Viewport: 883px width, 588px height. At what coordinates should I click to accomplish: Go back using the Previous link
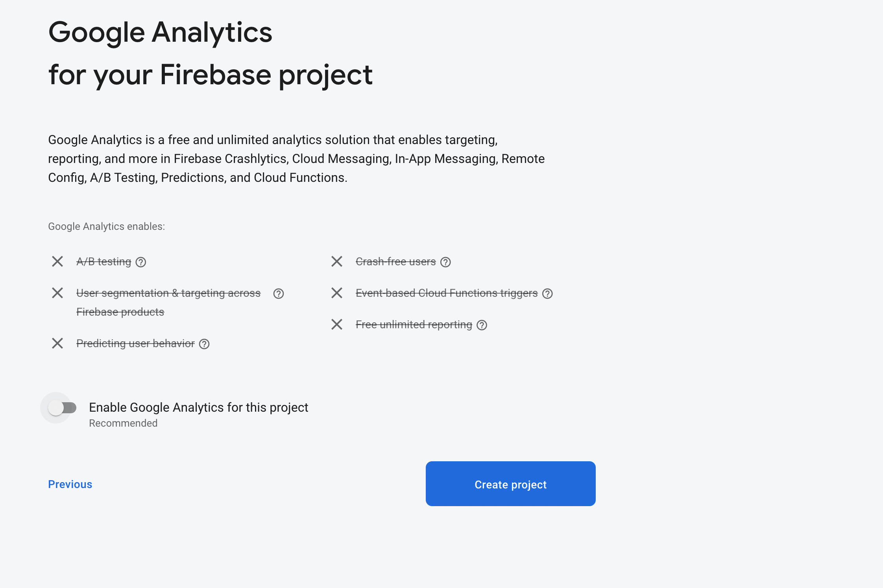click(x=70, y=484)
